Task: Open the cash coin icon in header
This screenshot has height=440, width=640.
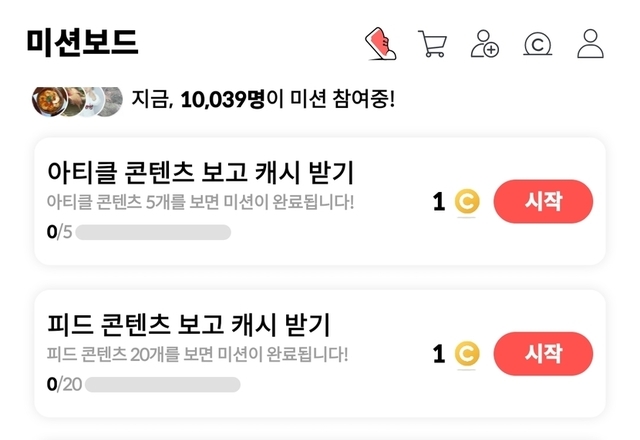Action: tap(538, 44)
